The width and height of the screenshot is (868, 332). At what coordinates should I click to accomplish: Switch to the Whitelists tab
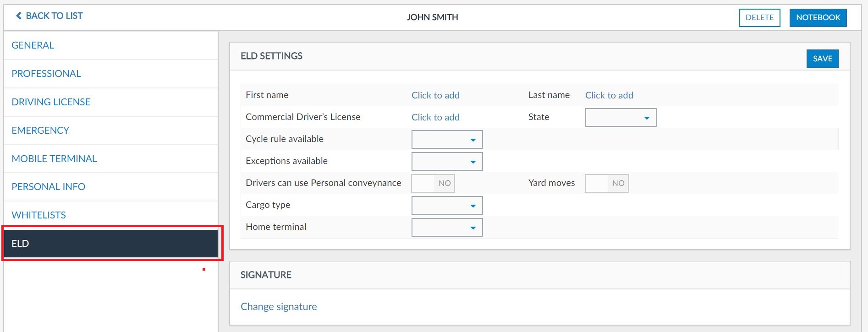[x=38, y=215]
